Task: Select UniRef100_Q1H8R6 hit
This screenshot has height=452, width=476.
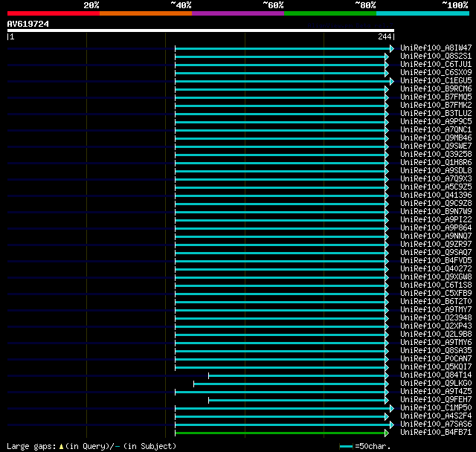Action: 436,163
